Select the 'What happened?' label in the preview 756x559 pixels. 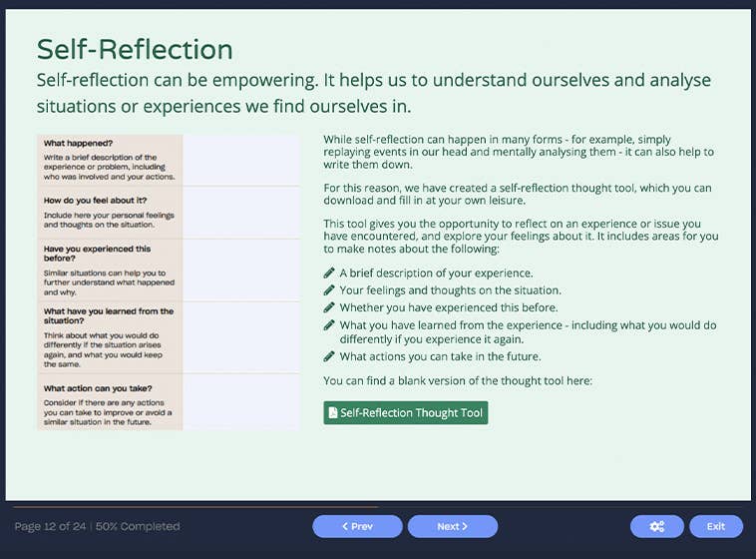click(x=79, y=143)
